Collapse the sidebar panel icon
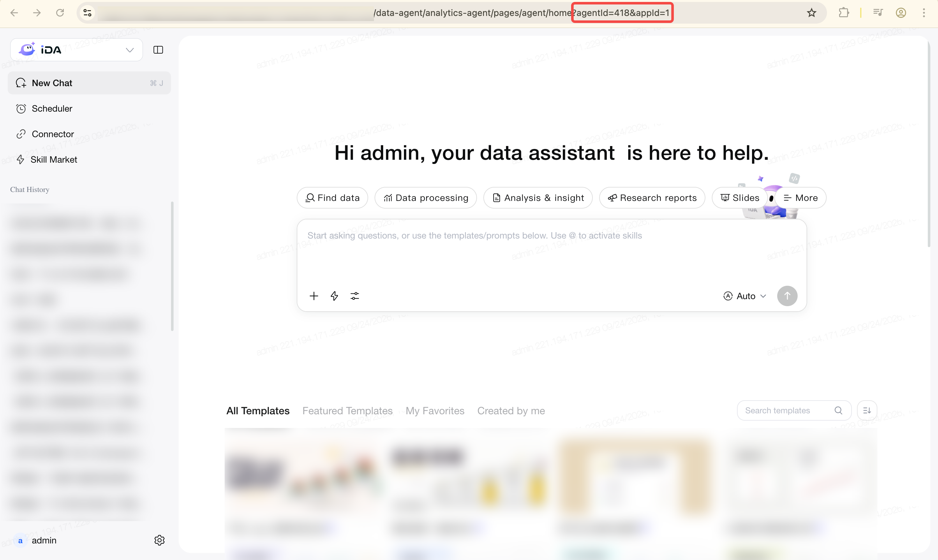938x560 pixels. point(158,50)
